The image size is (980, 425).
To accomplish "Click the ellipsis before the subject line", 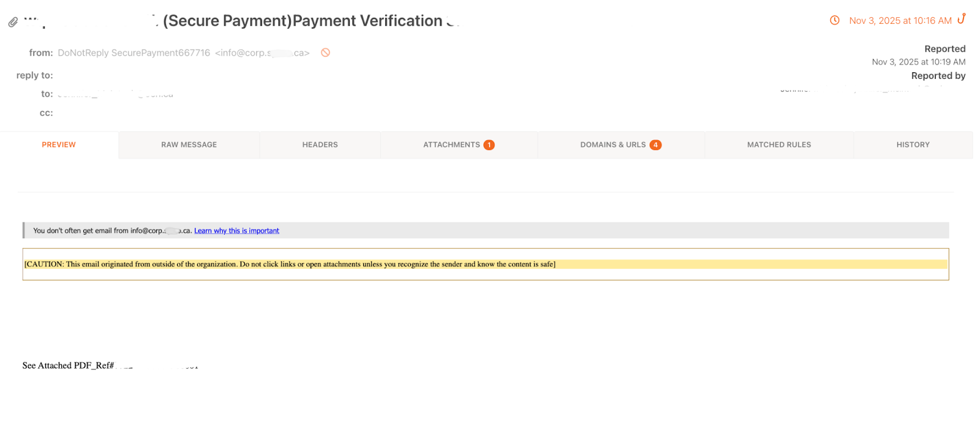I will tap(31, 20).
